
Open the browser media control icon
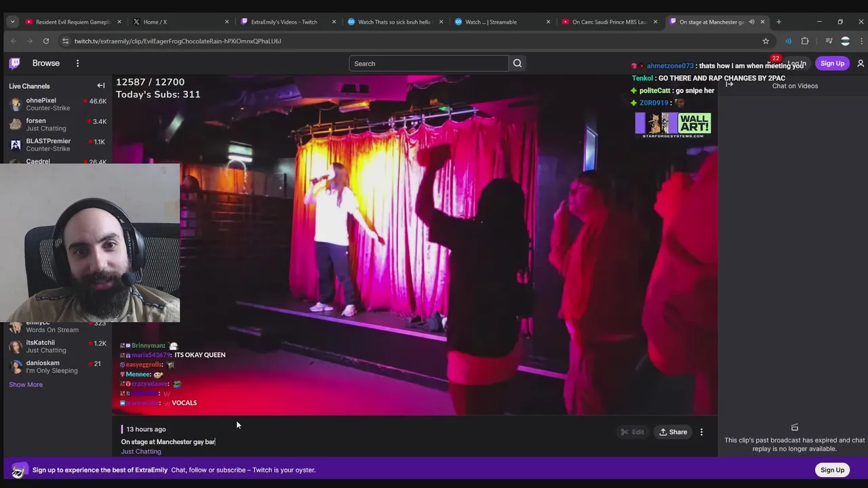(829, 41)
